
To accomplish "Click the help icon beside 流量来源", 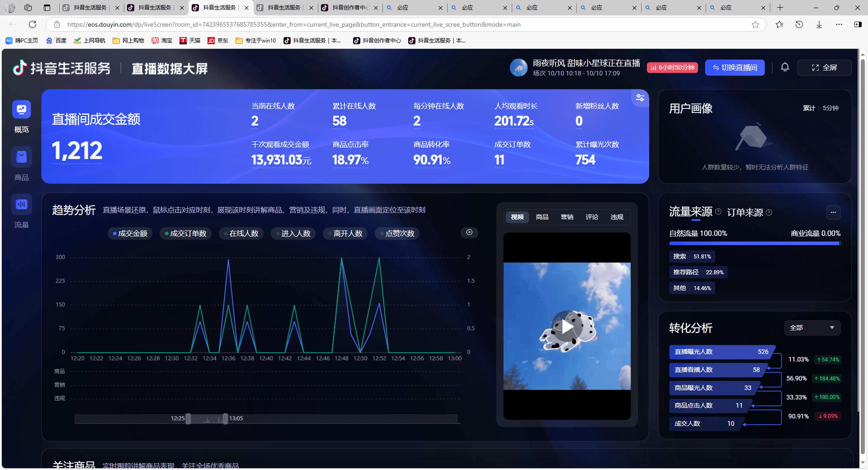I will pyautogui.click(x=718, y=212).
